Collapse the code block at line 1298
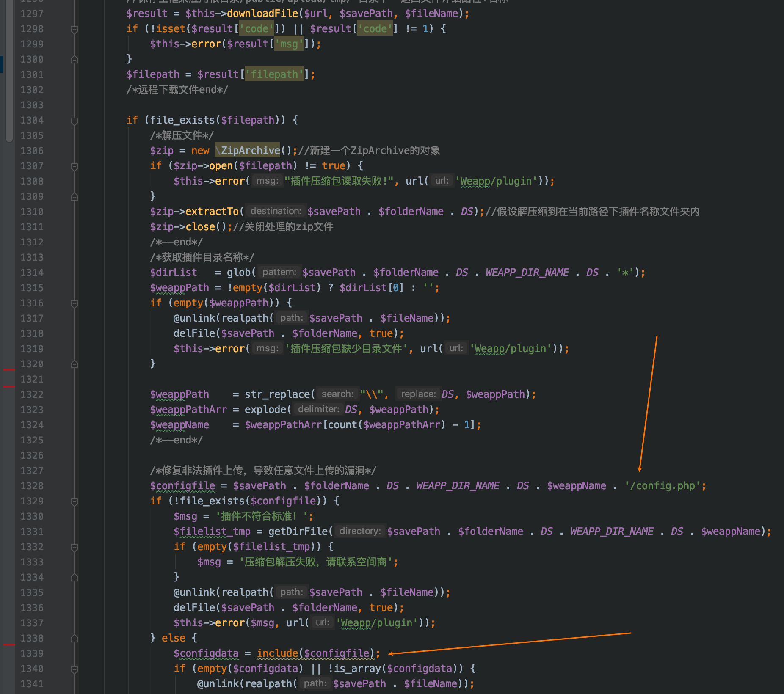The height and width of the screenshot is (694, 784). tap(75, 29)
